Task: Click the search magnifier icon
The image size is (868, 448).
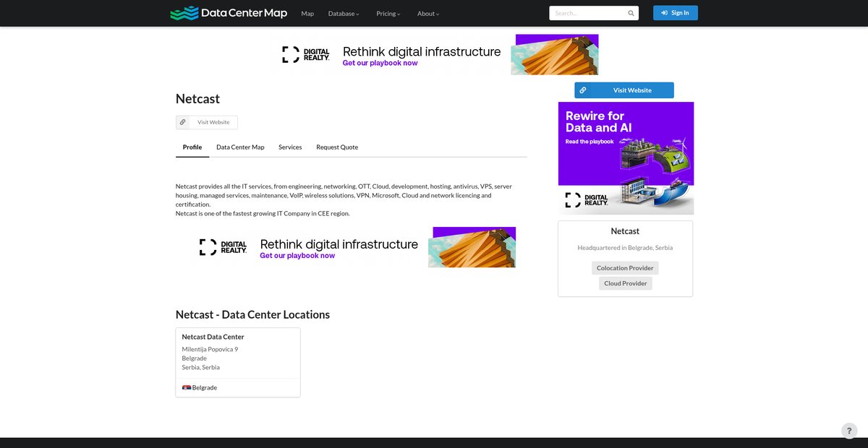Action: point(631,13)
